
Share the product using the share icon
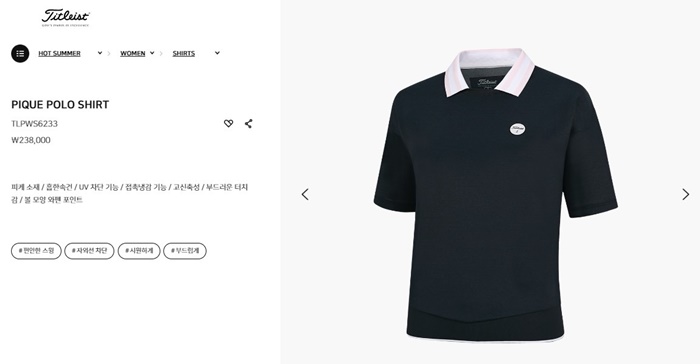coord(249,124)
